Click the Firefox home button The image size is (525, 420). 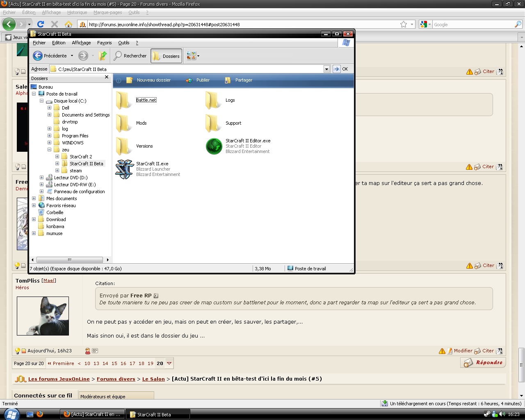68,24
